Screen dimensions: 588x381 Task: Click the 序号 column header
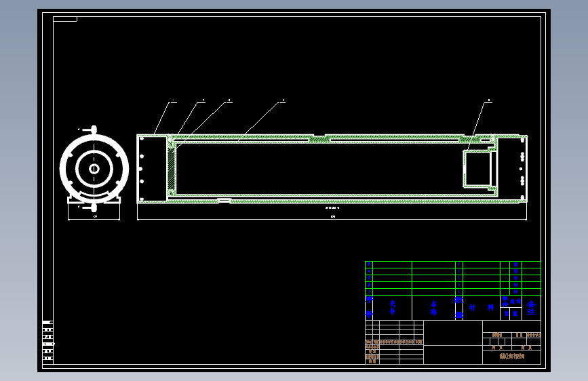point(369,308)
